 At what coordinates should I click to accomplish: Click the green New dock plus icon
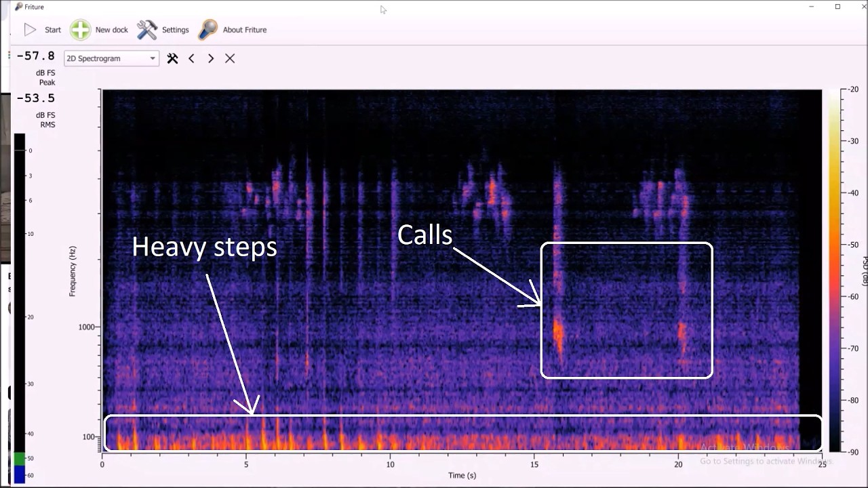pos(80,30)
